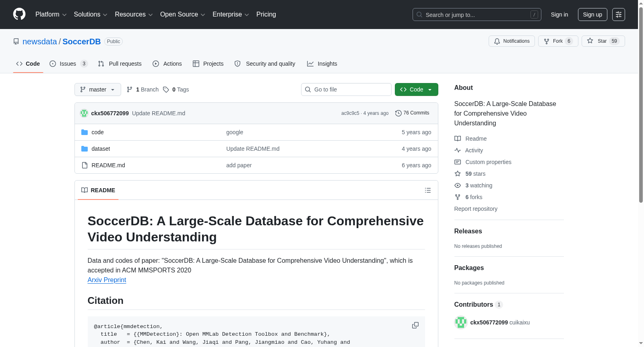Open Custom properties in About sidebar
The image size is (644, 347).
click(483, 162)
